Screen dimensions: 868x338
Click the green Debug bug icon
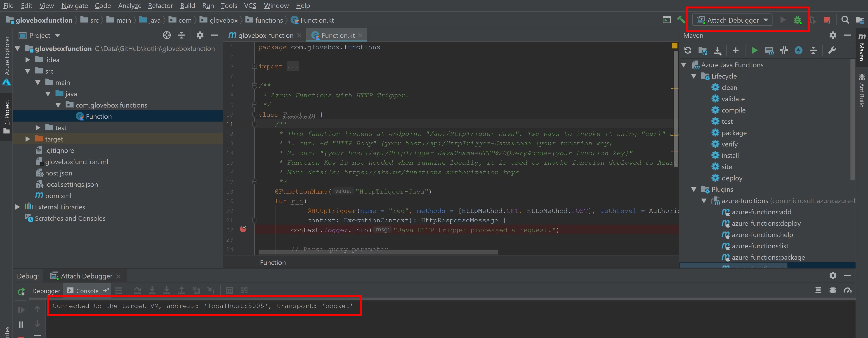797,20
